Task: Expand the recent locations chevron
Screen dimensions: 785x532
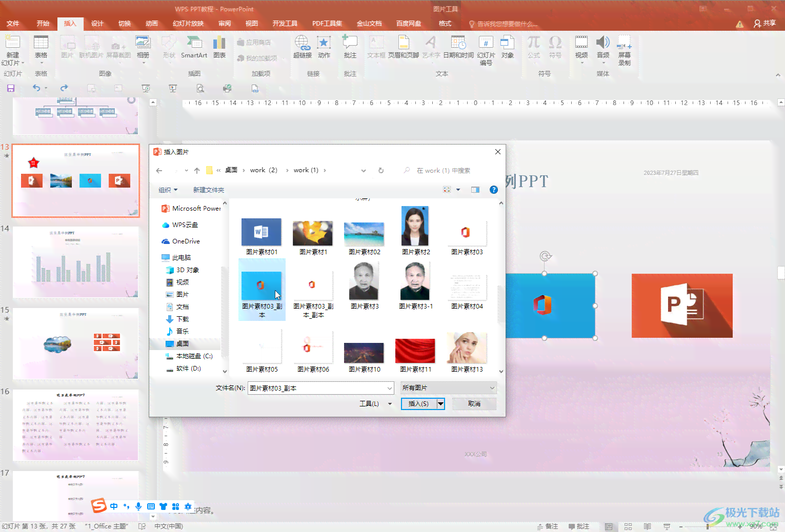Action: (x=186, y=171)
